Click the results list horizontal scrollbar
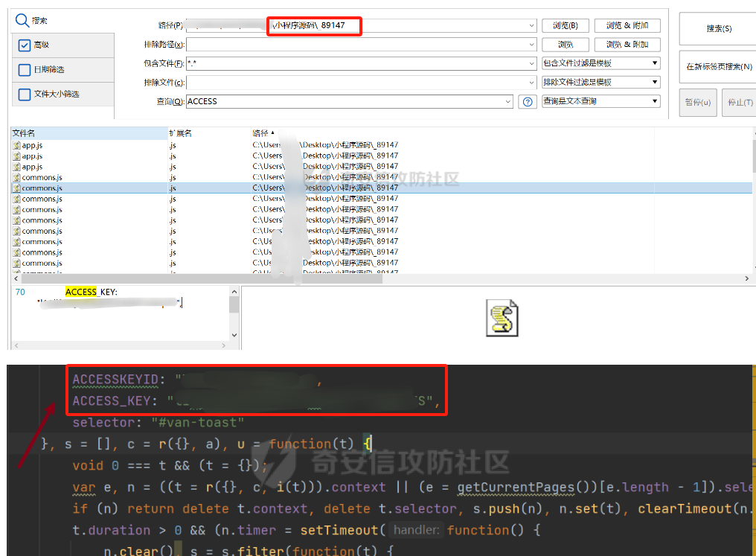Image resolution: width=756 pixels, height=556 pixels. [202, 278]
